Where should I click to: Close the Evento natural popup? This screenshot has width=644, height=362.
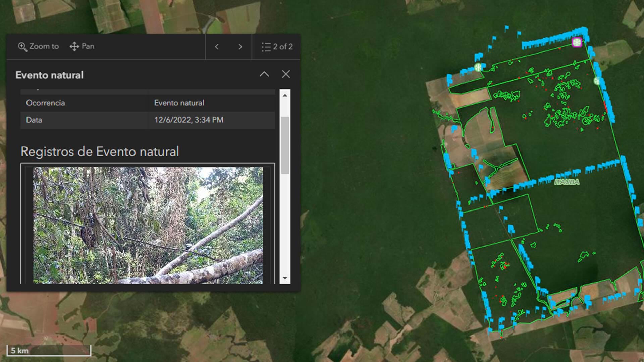point(286,74)
